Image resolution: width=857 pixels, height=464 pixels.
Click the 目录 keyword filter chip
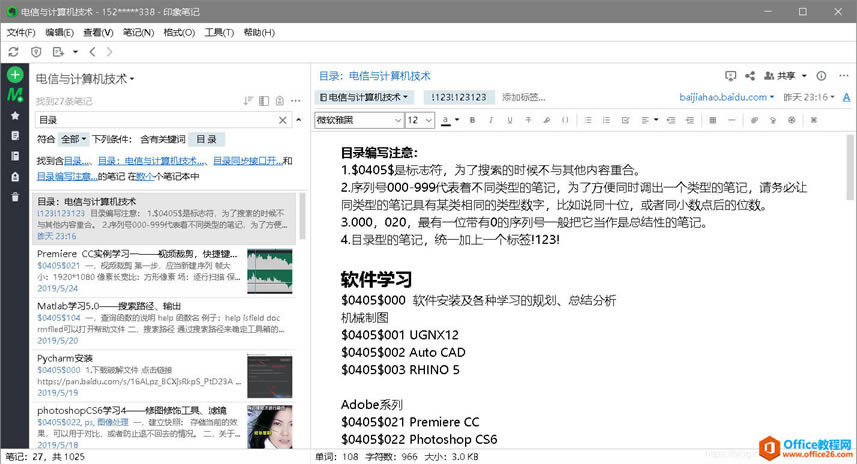(207, 139)
